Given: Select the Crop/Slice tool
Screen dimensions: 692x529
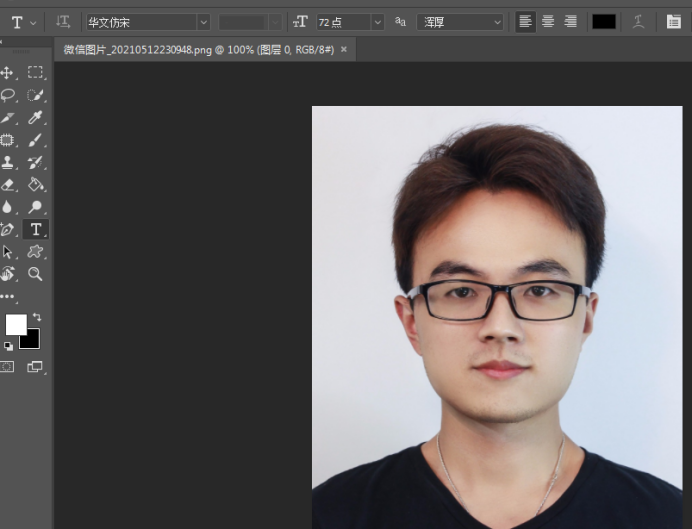Looking at the screenshot, I should (8, 118).
